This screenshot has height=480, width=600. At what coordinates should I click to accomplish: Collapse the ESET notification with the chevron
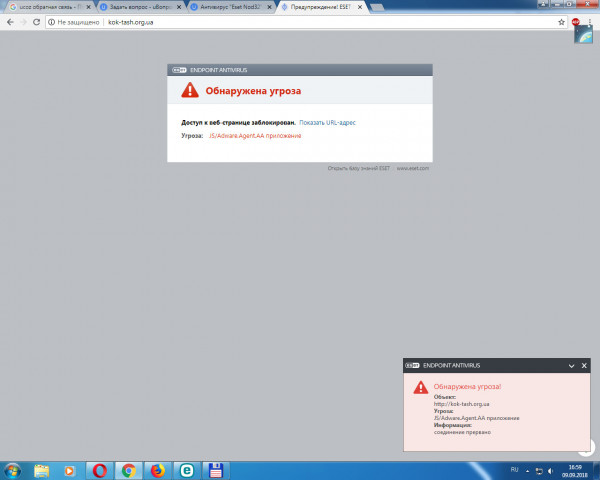point(571,366)
